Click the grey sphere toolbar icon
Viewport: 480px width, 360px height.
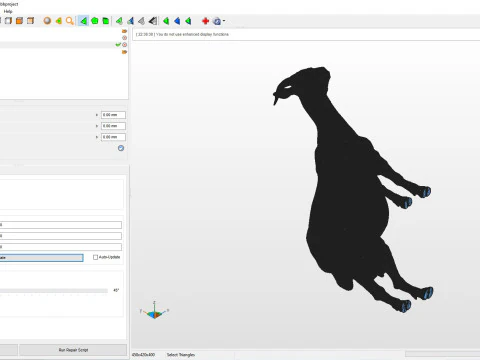click(x=47, y=21)
